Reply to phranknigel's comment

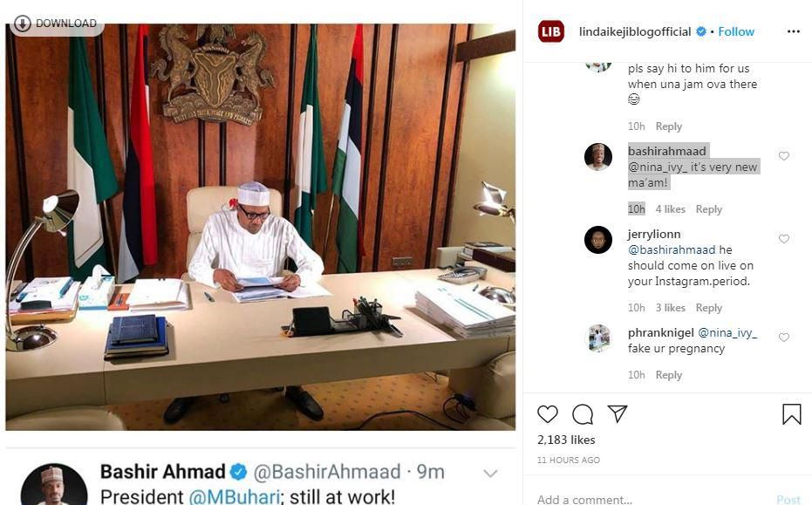click(668, 375)
